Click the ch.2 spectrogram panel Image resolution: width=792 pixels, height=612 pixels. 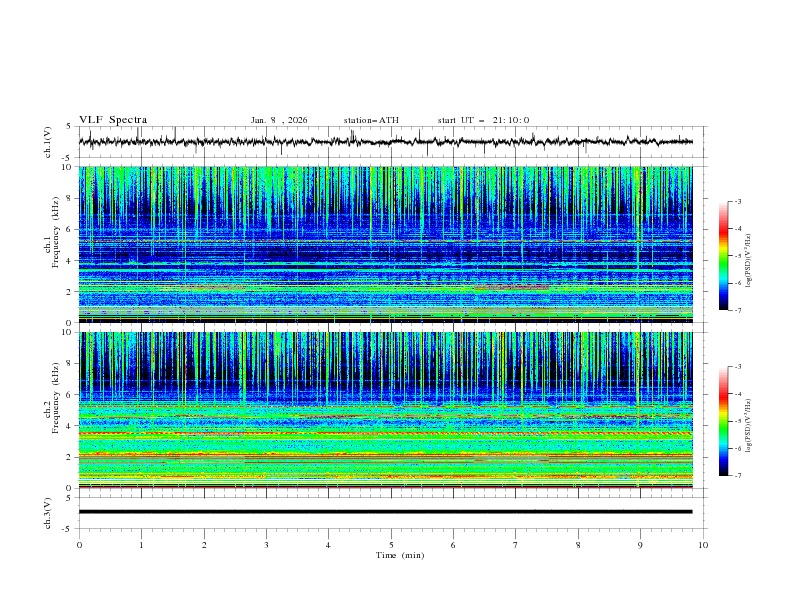[x=385, y=410]
